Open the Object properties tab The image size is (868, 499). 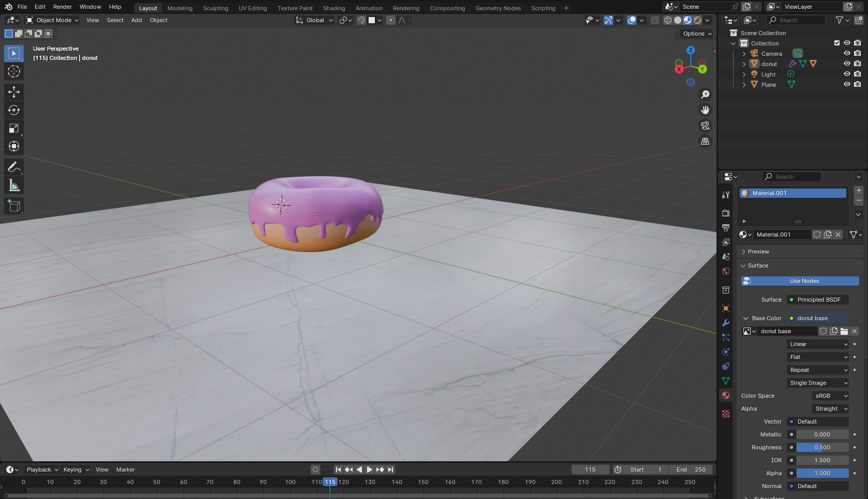(726, 308)
